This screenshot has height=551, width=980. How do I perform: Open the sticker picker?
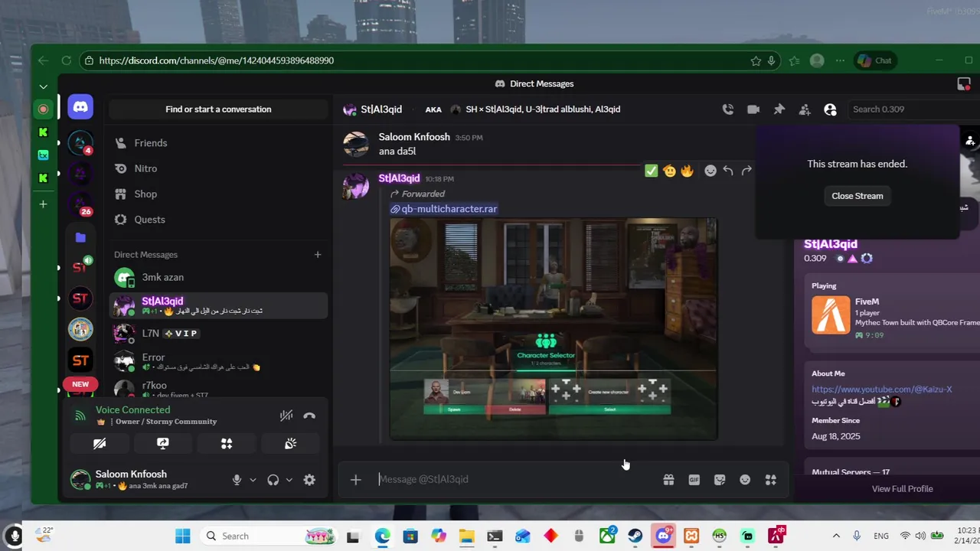[720, 480]
